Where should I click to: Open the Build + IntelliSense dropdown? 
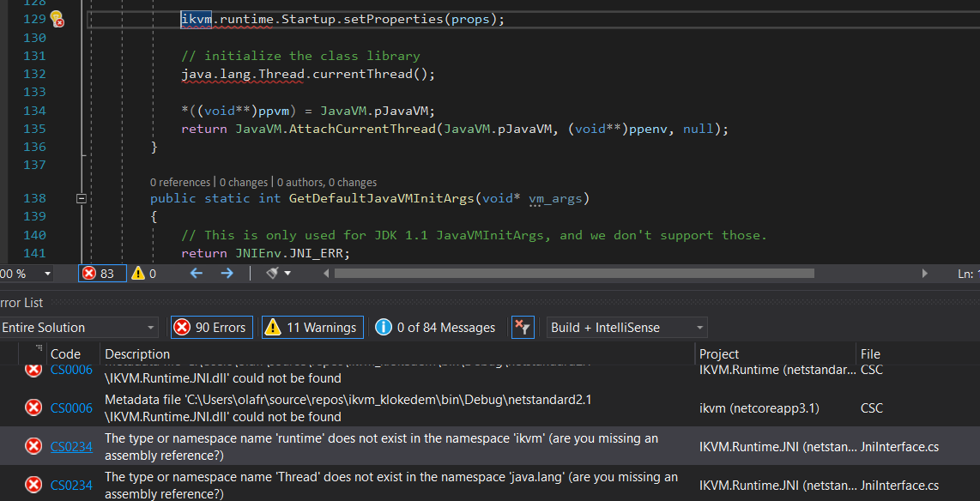626,327
